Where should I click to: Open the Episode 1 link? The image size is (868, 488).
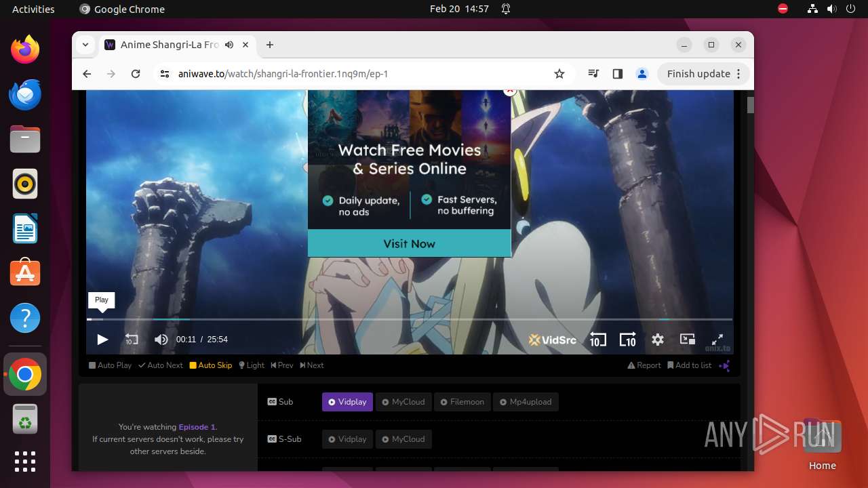coord(197,427)
